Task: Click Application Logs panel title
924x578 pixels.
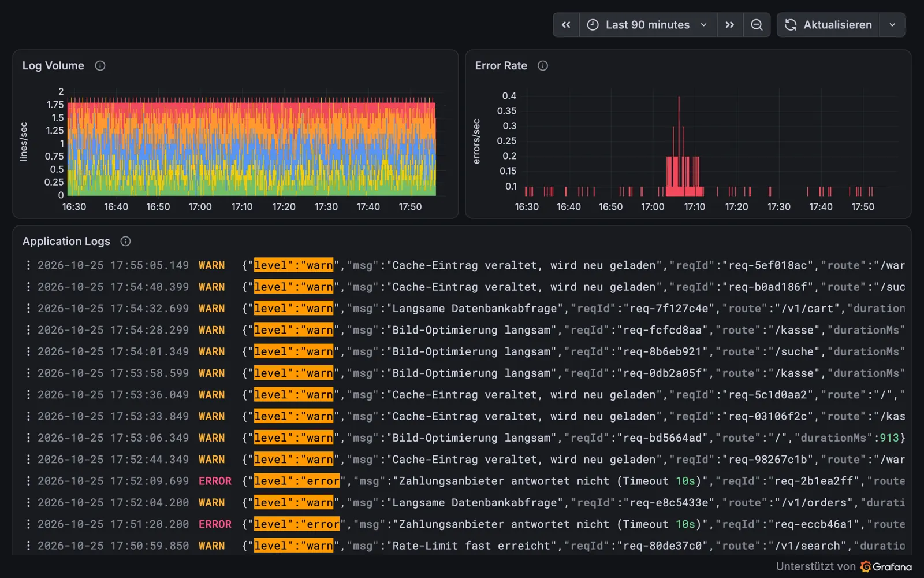Action: [66, 242]
